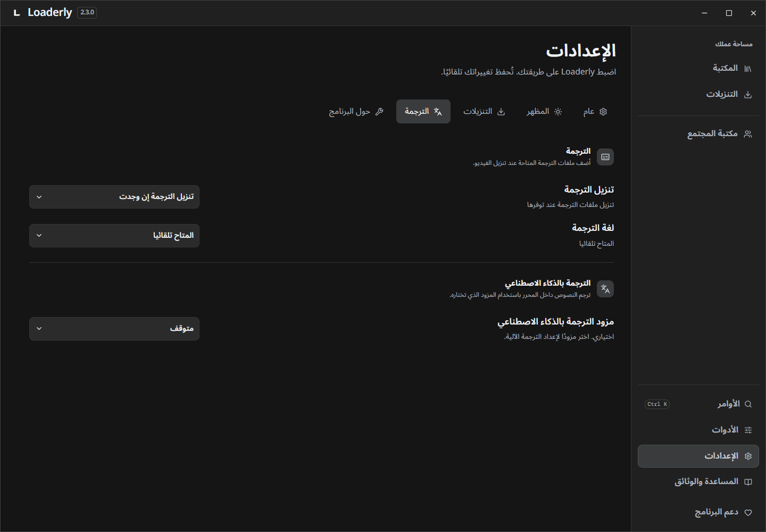Click the تنزيل الترجمة setting label

coord(589,190)
